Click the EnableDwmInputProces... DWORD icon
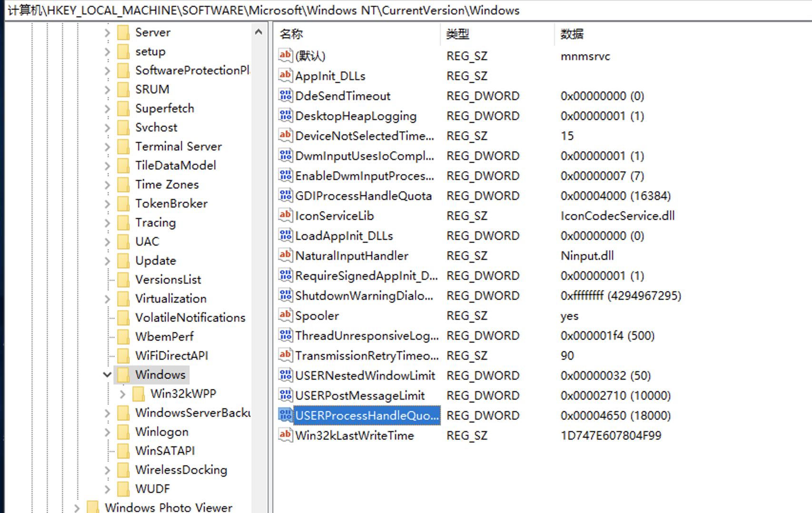Image resolution: width=812 pixels, height=513 pixels. [285, 175]
